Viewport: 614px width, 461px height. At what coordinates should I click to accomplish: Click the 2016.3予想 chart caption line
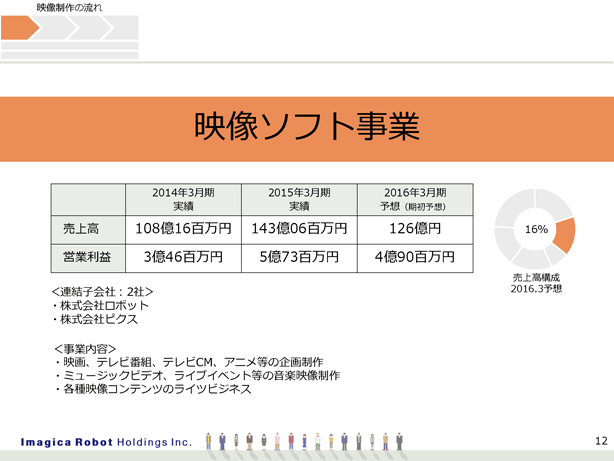pyautogui.click(x=536, y=289)
